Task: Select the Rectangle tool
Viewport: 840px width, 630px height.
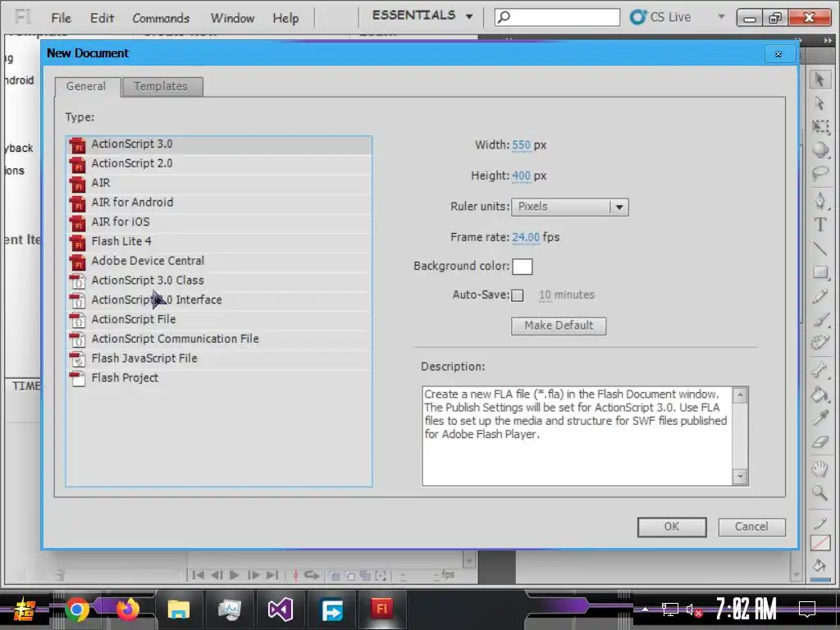Action: [x=820, y=272]
